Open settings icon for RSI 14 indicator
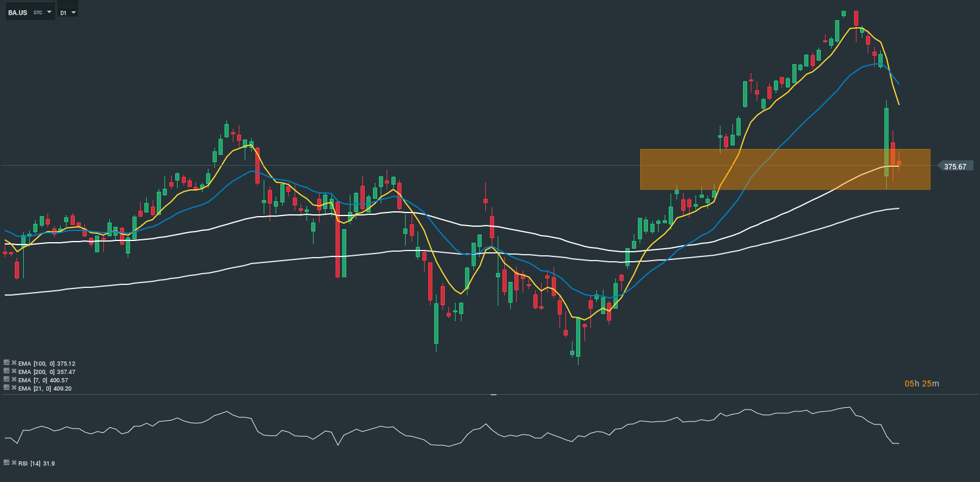Screen dimensions: 980x482 click(7, 462)
